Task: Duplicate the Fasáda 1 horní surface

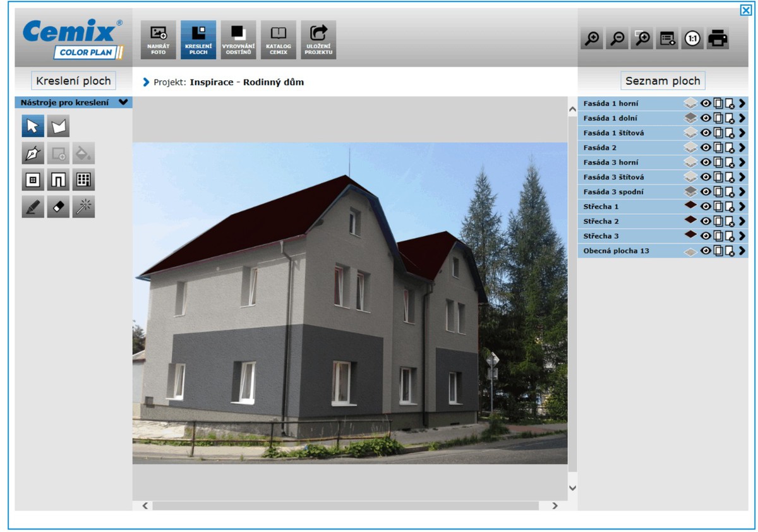Action: [x=718, y=103]
